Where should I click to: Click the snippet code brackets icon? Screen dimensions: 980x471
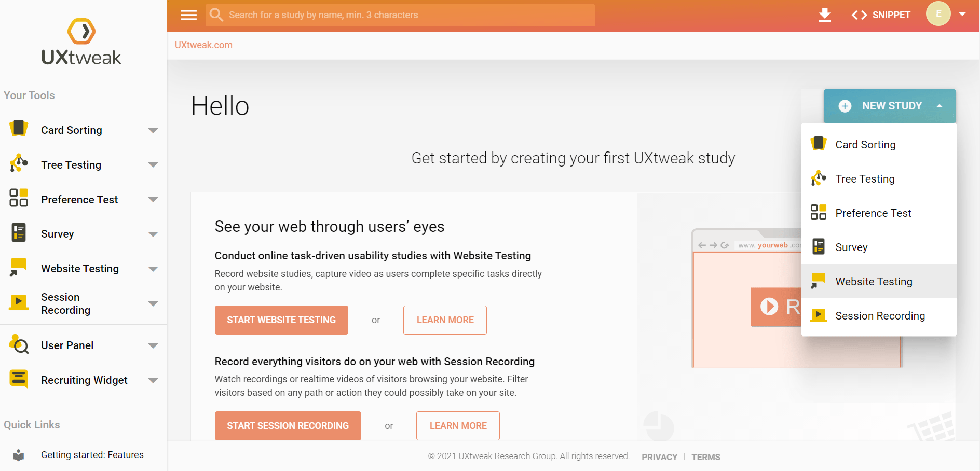[860, 15]
